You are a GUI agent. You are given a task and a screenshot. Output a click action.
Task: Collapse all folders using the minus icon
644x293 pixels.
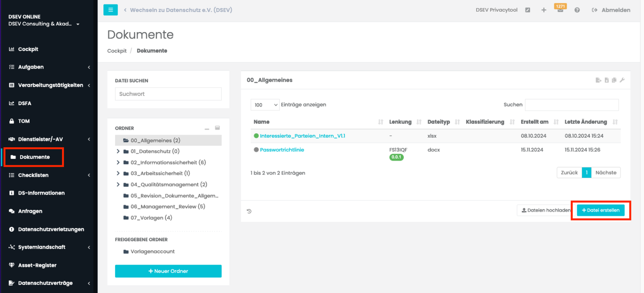pyautogui.click(x=207, y=129)
